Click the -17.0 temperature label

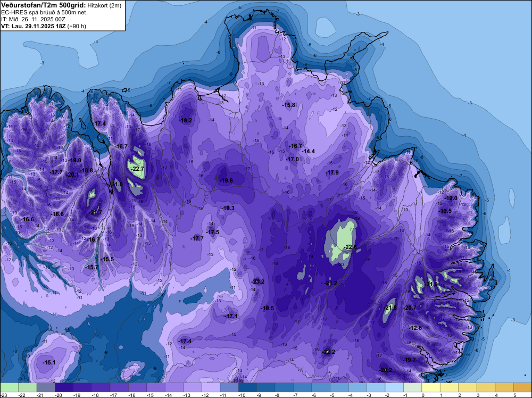click(293, 159)
